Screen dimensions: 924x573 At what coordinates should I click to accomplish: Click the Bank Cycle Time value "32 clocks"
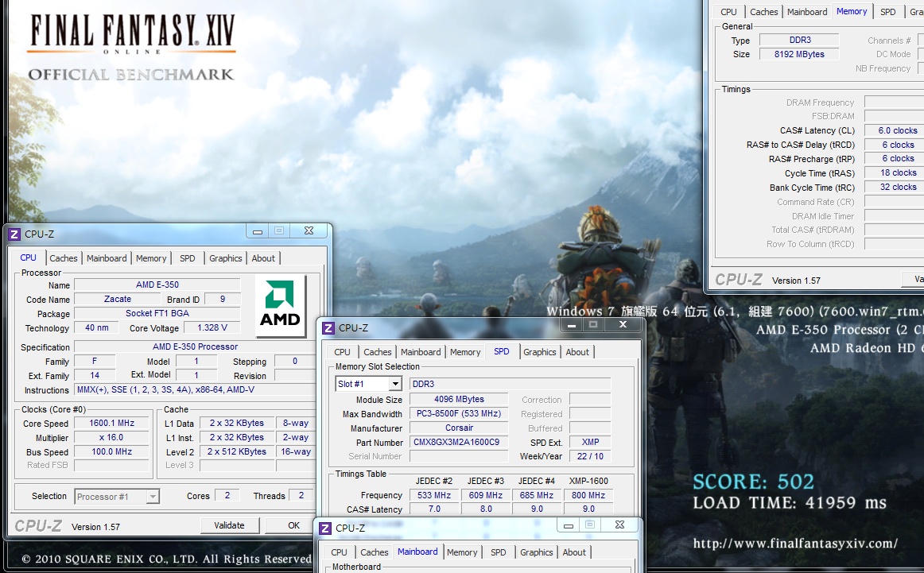tap(895, 187)
